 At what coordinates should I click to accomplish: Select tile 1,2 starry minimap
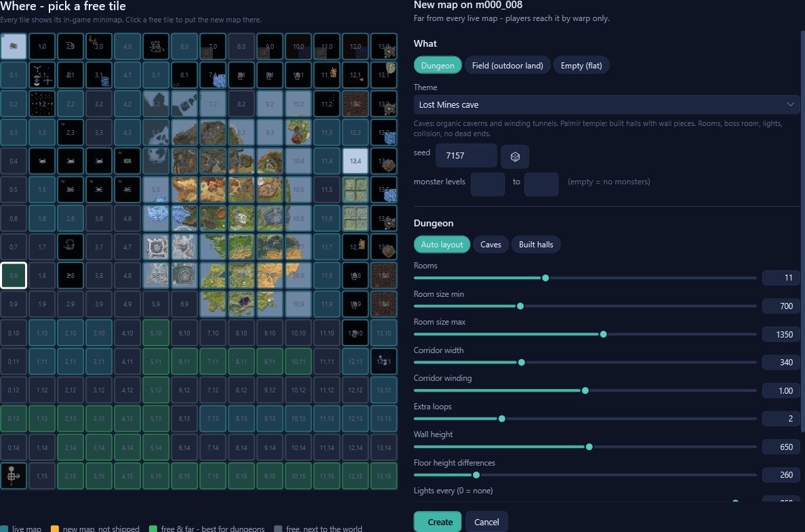tap(41, 104)
